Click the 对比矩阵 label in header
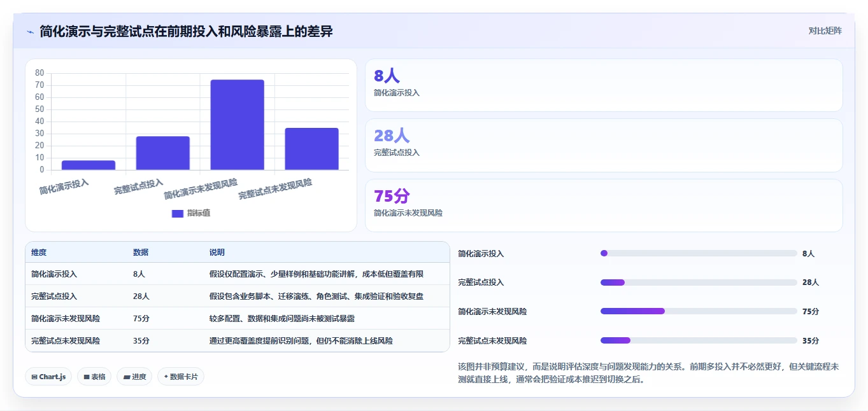This screenshot has width=868, height=411. coord(825,31)
